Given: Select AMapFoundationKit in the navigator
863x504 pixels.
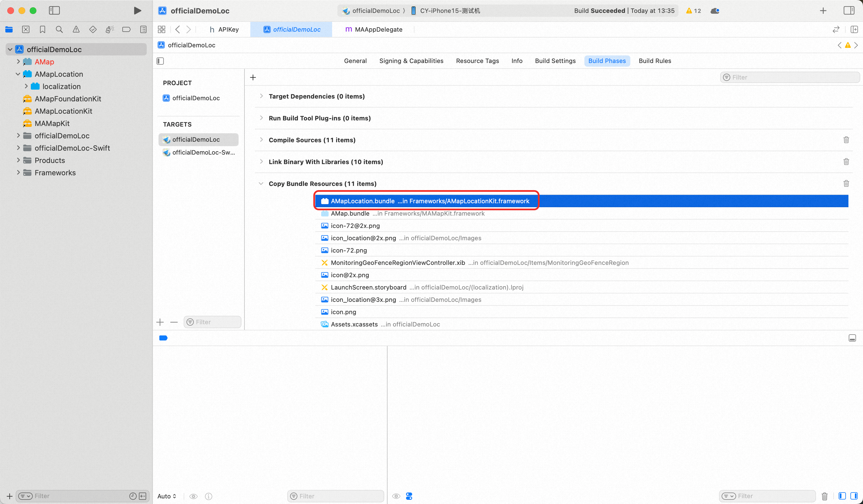Looking at the screenshot, I should 68,99.
